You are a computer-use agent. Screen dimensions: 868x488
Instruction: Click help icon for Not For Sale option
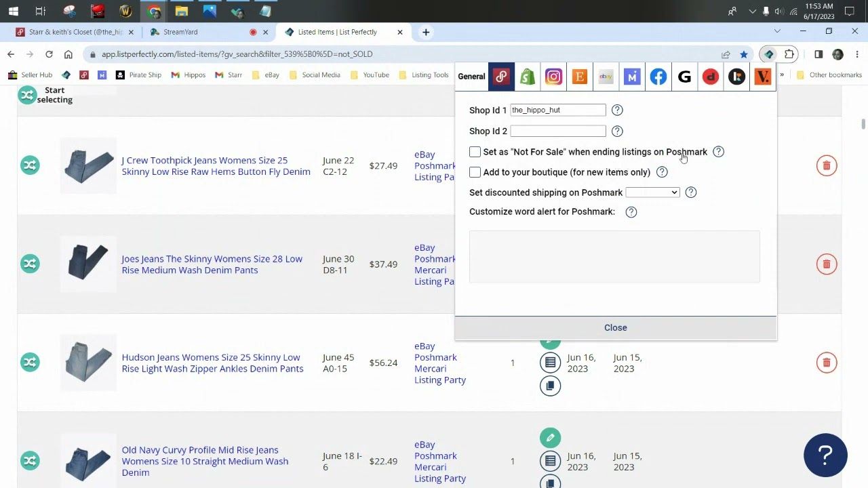[x=719, y=152]
